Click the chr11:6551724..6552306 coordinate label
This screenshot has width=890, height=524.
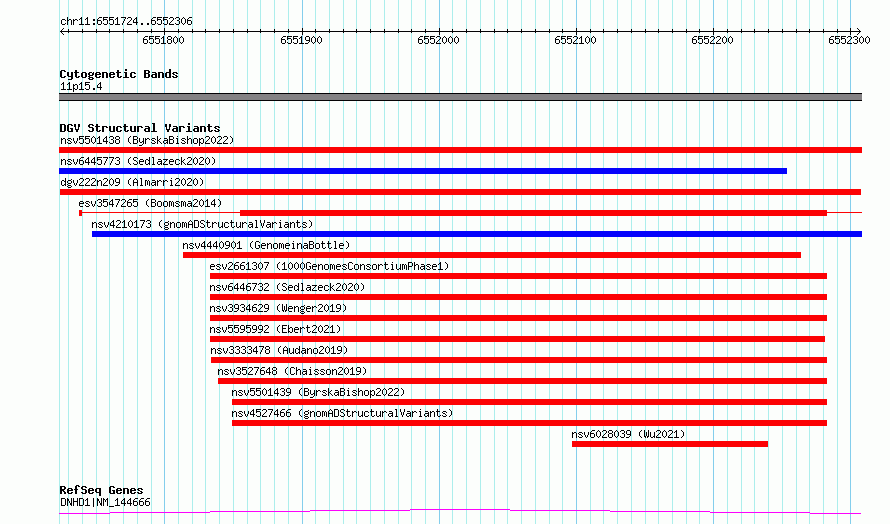tap(126, 22)
